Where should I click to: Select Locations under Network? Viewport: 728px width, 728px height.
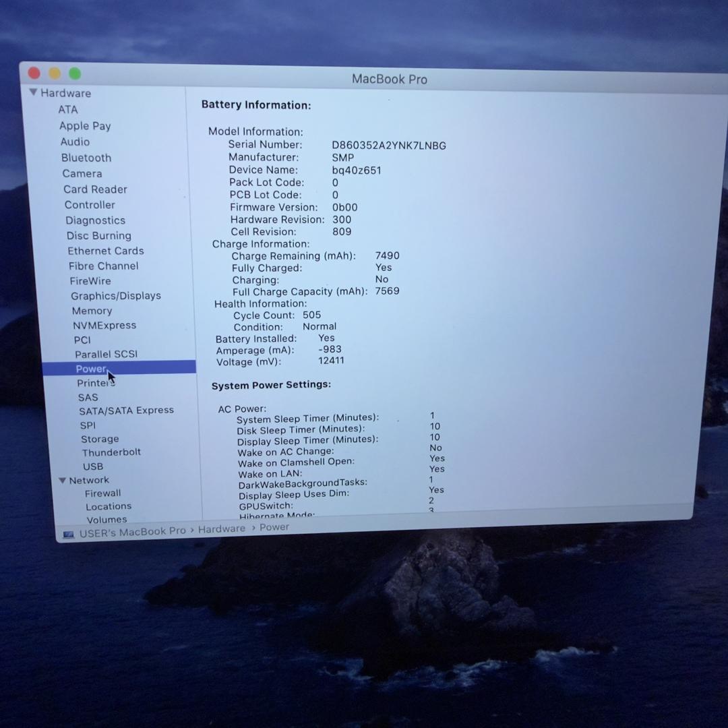pyautogui.click(x=109, y=506)
